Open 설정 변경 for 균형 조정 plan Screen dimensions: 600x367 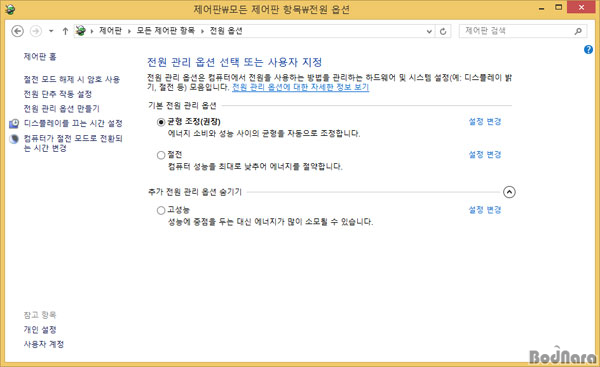485,122
